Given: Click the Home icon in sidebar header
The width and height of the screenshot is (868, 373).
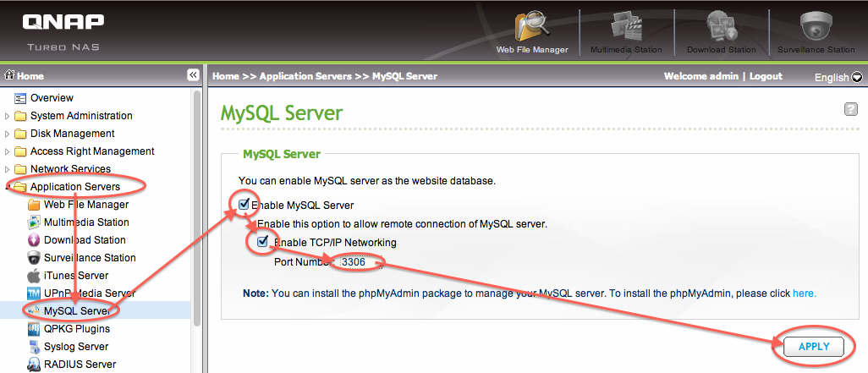Looking at the screenshot, I should pos(8,76).
